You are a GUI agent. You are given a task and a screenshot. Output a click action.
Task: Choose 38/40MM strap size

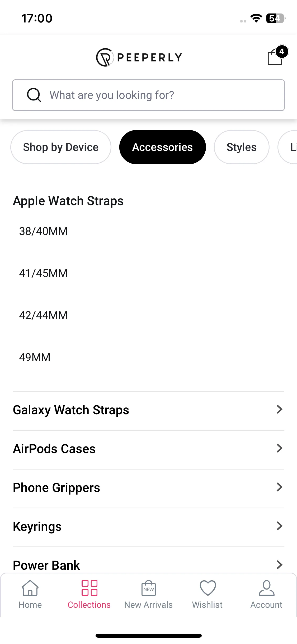[43, 231]
